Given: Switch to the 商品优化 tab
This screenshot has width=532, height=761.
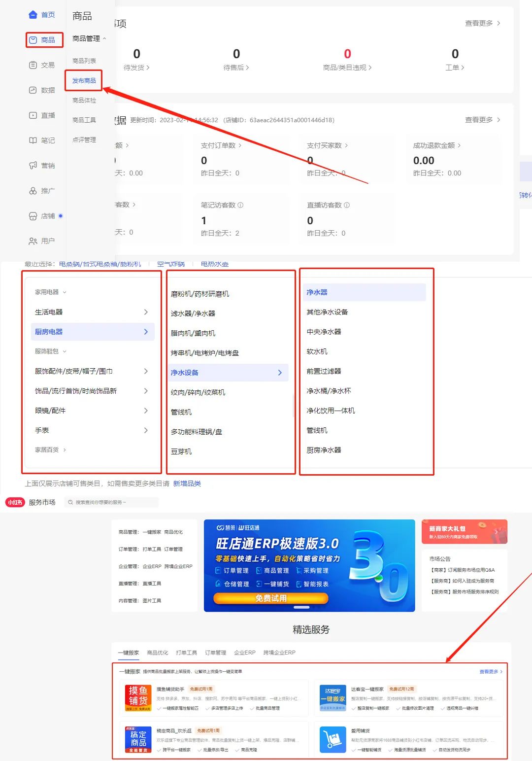Looking at the screenshot, I should point(157,652).
